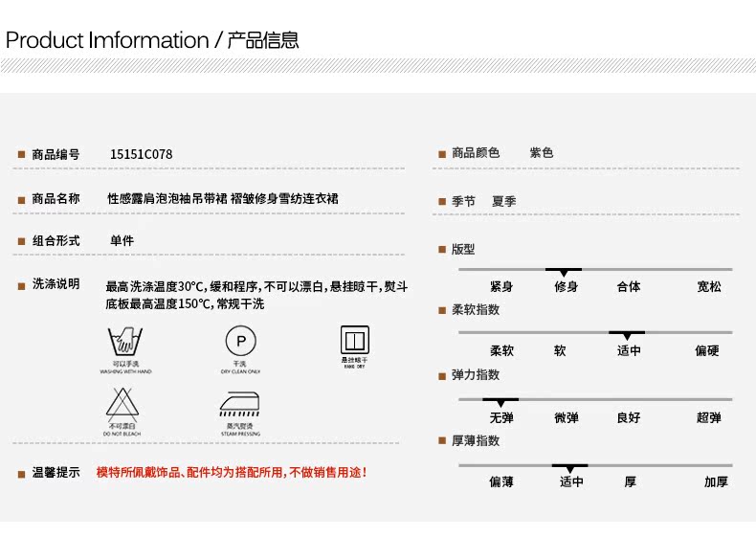This screenshot has width=756, height=559.
Task: Click the 偏硬 softness label
Action: coord(707,350)
